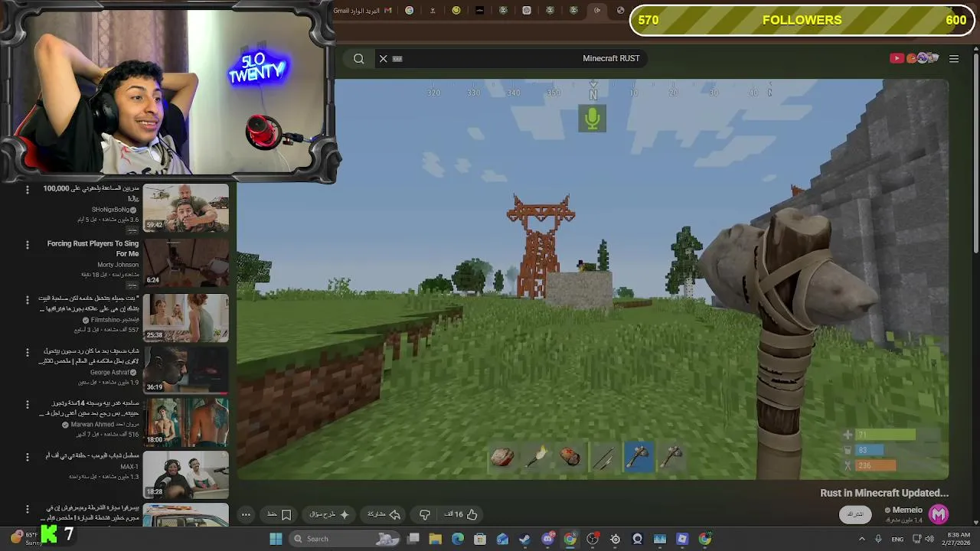Open options menu for Marwan Ahmed video
Screen dimensions: 980x551
click(28, 405)
